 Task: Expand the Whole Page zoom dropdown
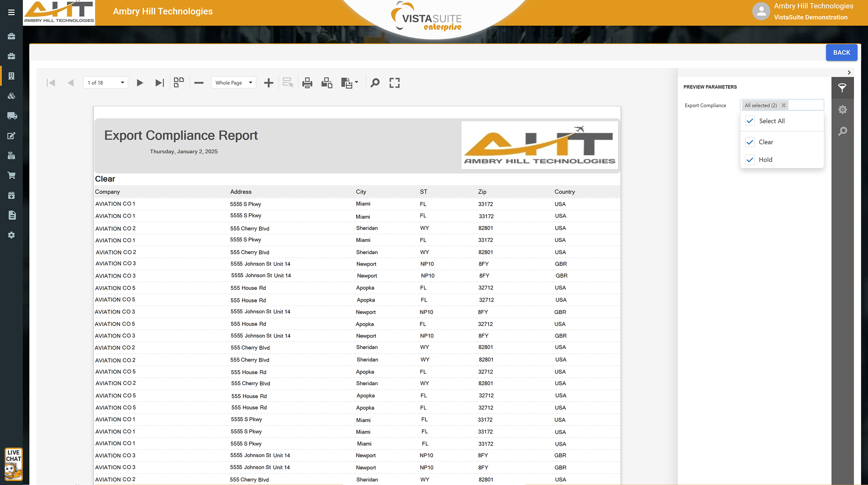click(250, 83)
